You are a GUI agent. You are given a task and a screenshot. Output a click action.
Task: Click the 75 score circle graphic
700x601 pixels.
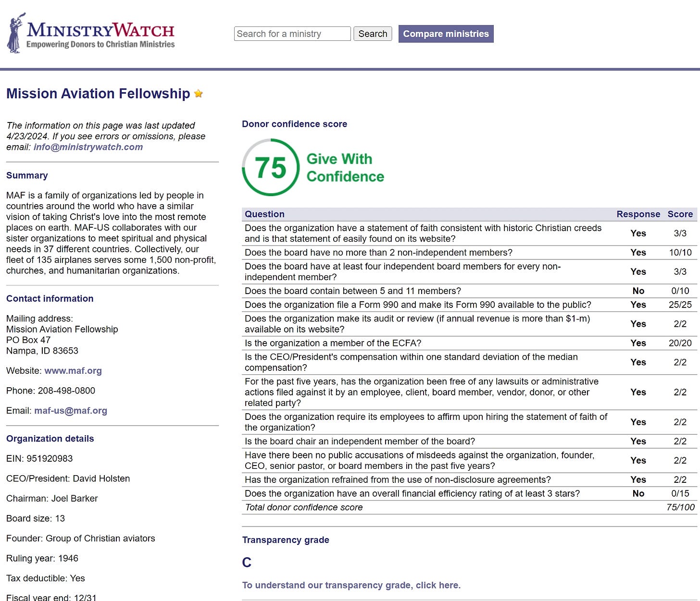pos(271,167)
